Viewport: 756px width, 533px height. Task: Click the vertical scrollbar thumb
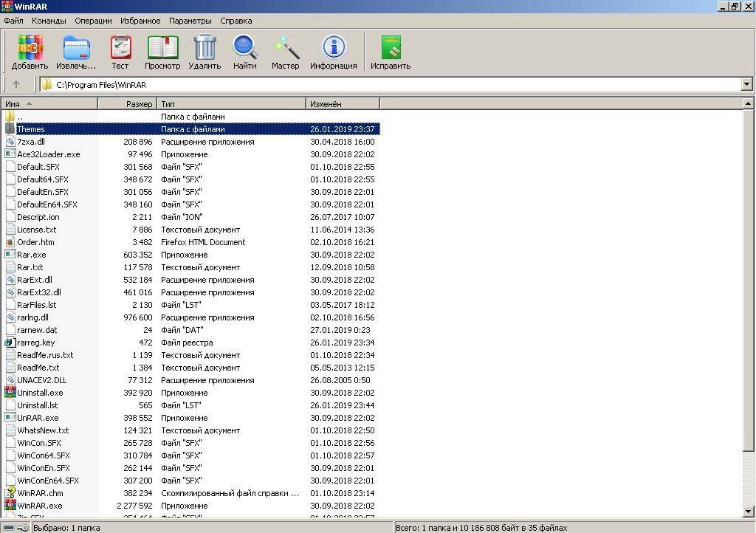pyautogui.click(x=748, y=281)
